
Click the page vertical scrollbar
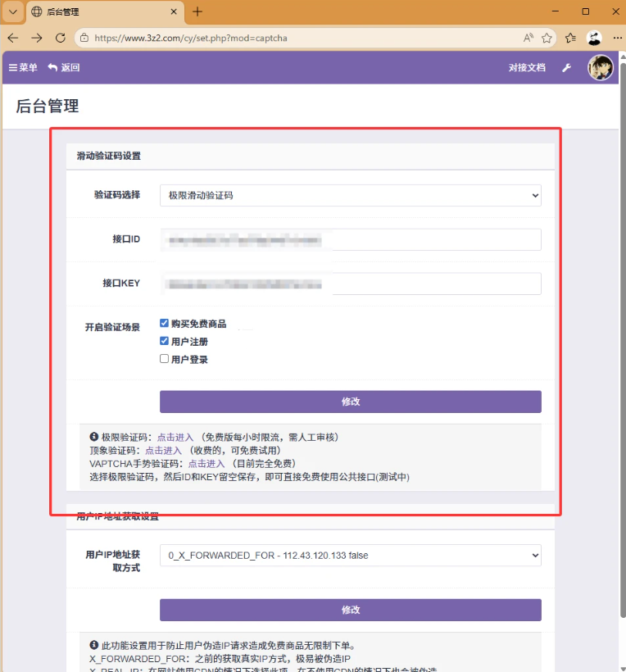pos(623,338)
